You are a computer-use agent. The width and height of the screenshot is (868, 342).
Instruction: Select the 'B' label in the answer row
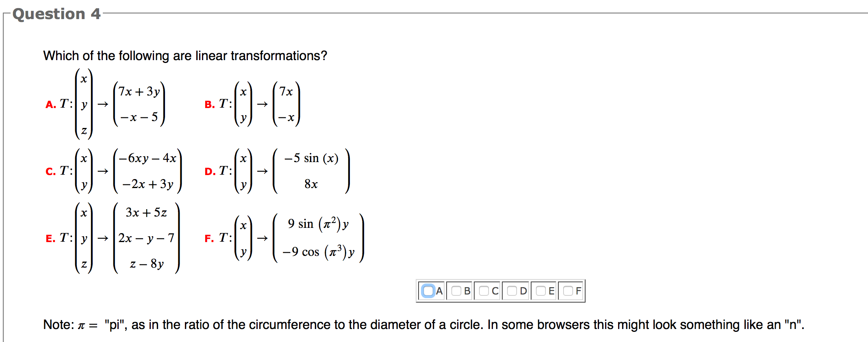pos(467,291)
